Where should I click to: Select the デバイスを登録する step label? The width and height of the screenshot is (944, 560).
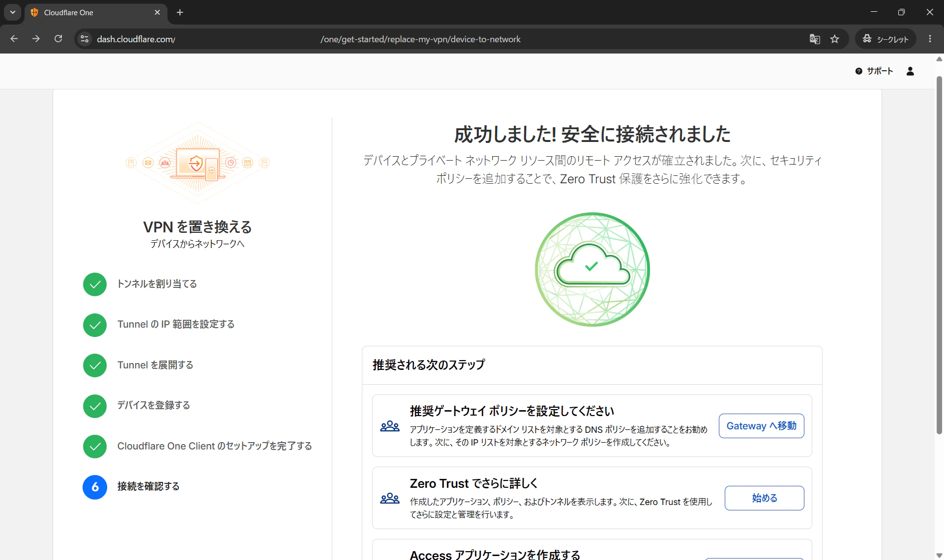tap(153, 405)
